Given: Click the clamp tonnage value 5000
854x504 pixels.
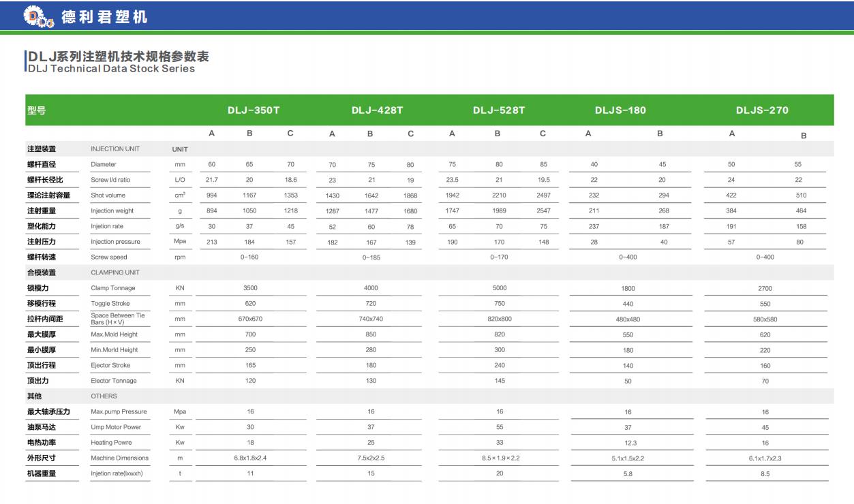Looking at the screenshot, I should pos(500,288).
